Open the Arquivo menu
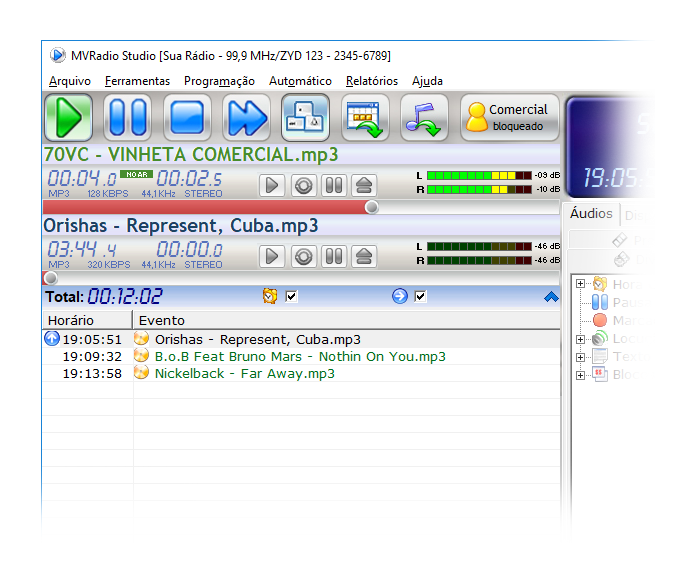Screen dimensions: 696x582 (70, 81)
